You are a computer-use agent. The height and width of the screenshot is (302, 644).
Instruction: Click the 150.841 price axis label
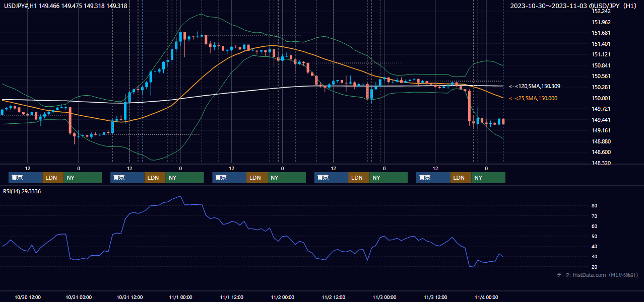601,65
